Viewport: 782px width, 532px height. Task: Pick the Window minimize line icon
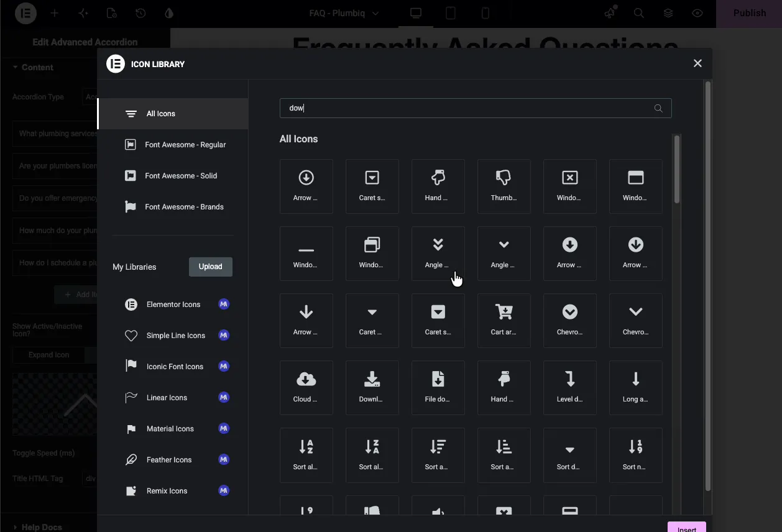pyautogui.click(x=306, y=254)
